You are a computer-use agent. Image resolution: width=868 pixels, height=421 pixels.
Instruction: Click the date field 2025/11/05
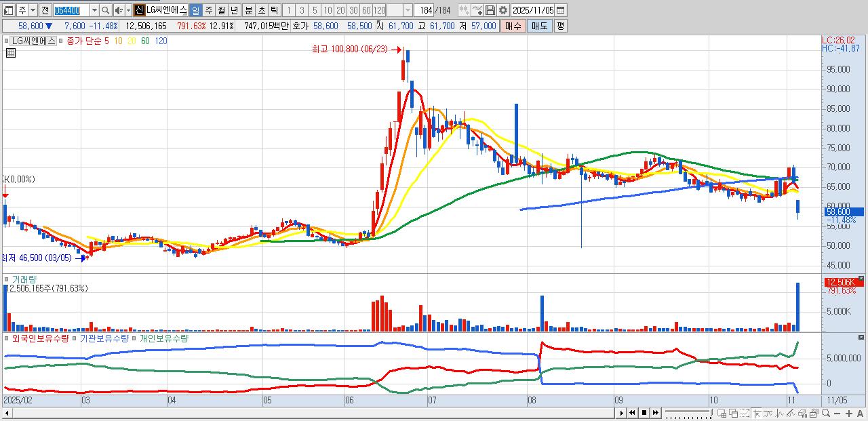point(533,10)
